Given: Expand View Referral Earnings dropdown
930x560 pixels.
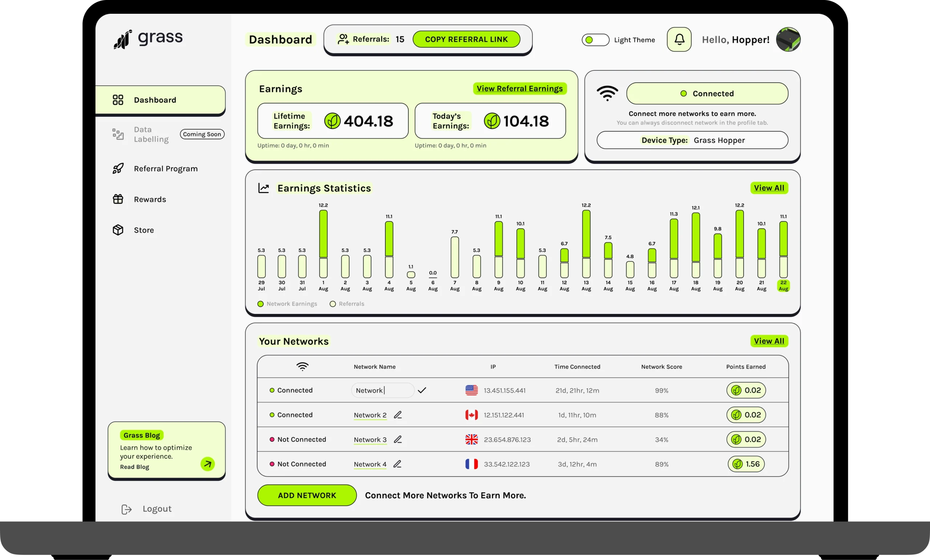Looking at the screenshot, I should click(519, 88).
